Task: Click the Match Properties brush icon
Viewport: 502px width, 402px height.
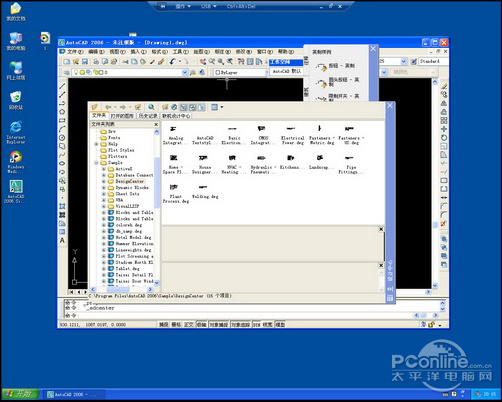Action: pyautogui.click(x=161, y=62)
